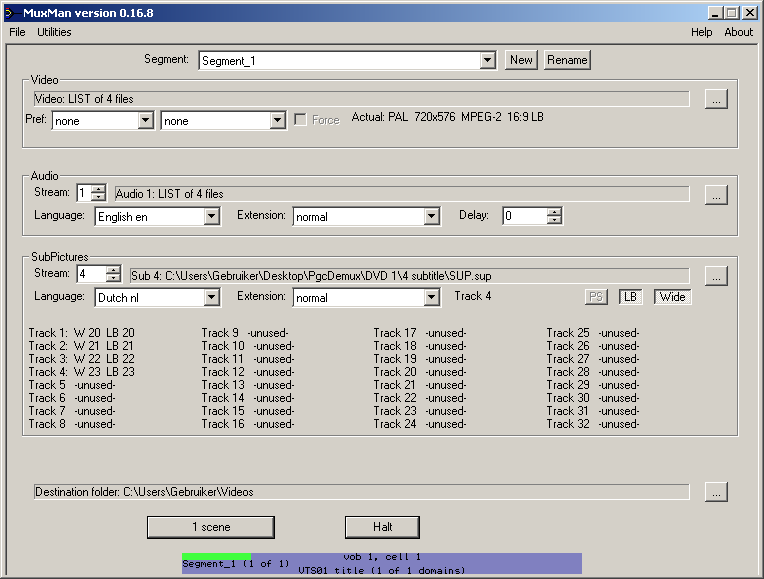Click Track 1: W 20 LB 20 entry

81,333
